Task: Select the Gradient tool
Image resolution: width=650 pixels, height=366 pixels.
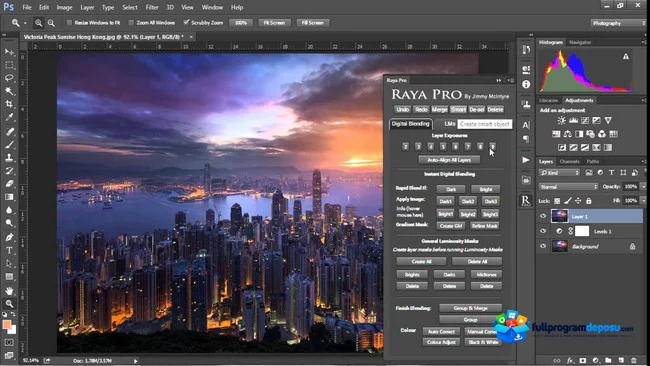Action: click(x=9, y=197)
